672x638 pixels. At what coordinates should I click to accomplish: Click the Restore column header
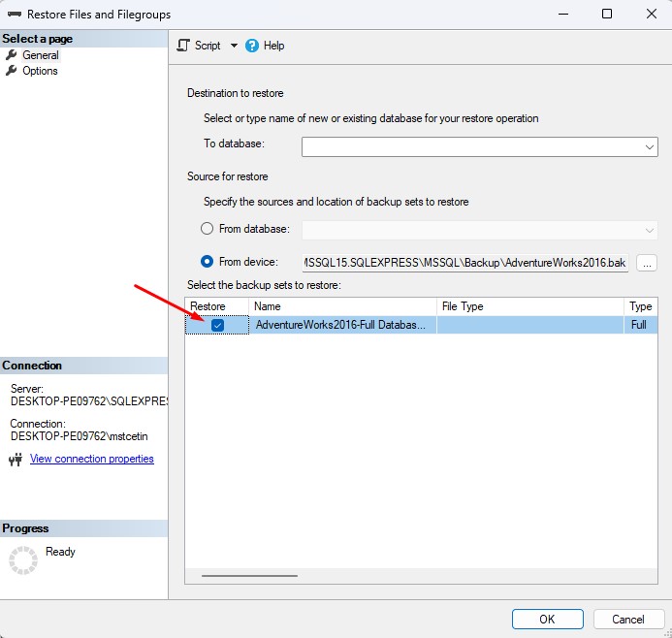(x=217, y=306)
